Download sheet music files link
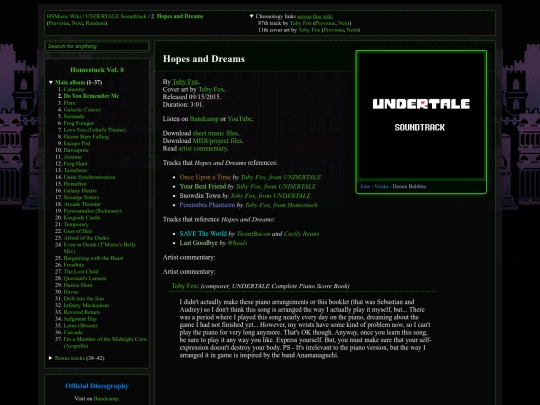The width and height of the screenshot is (540, 405). [x=215, y=133]
